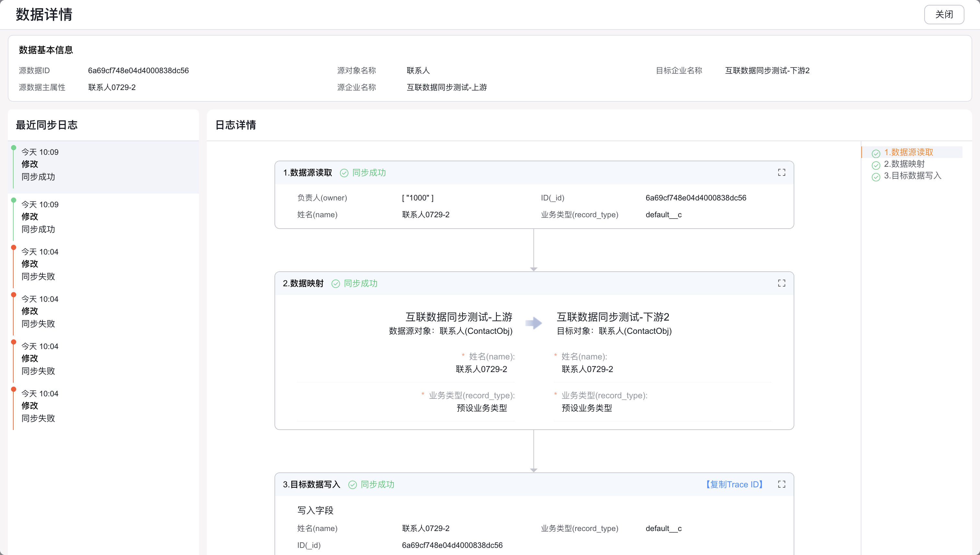Expand the 数据源读取 panel to fullscreen
Image resolution: width=980 pixels, height=555 pixels.
(x=781, y=173)
